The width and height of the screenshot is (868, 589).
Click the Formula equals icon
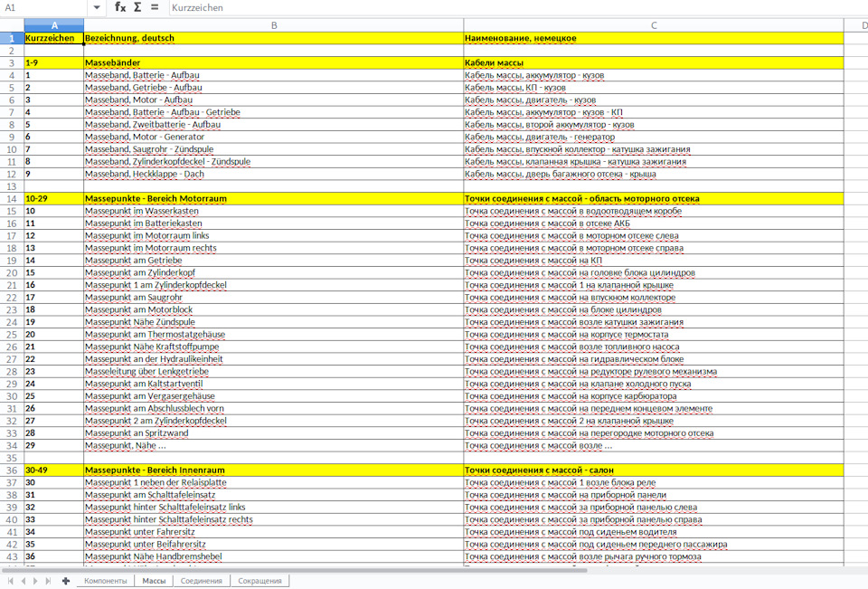pyautogui.click(x=155, y=7)
